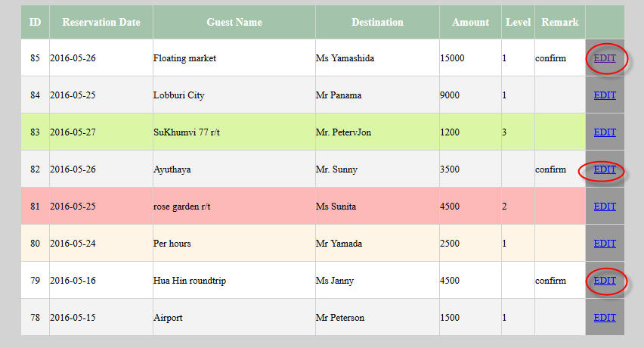Click the Destination column header
Viewport: 644px width, 348px height.
(377, 22)
